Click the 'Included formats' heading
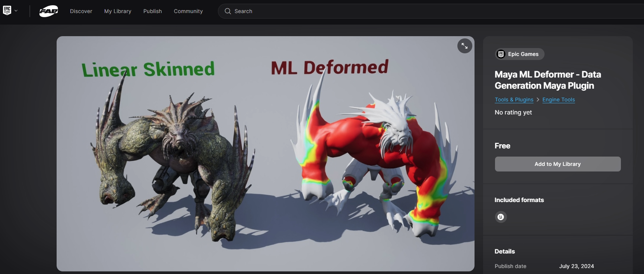 (x=519, y=200)
